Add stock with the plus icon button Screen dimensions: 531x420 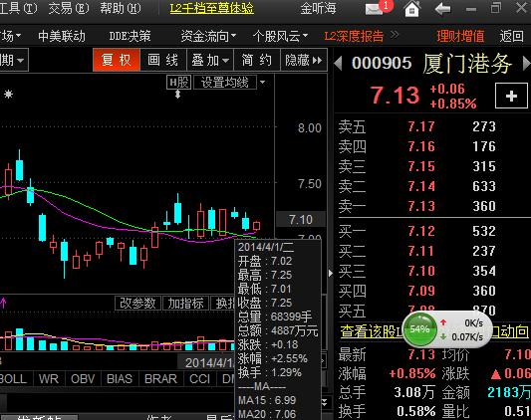(511, 96)
